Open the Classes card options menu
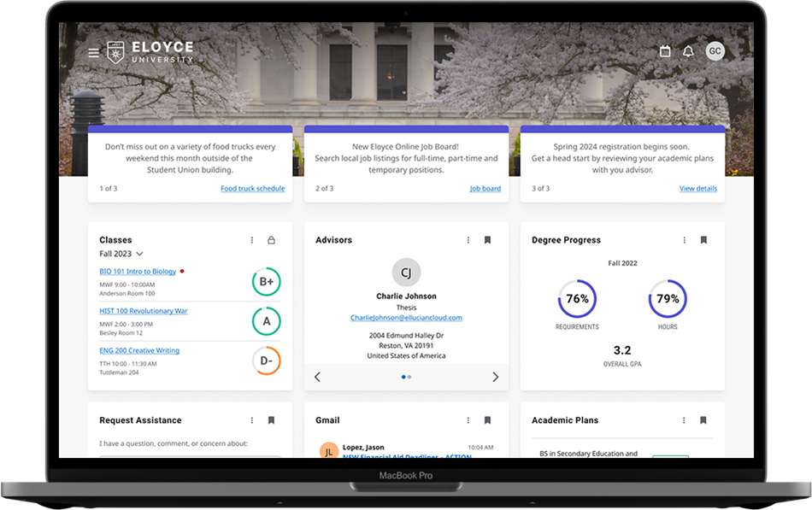The image size is (812, 510). [251, 240]
